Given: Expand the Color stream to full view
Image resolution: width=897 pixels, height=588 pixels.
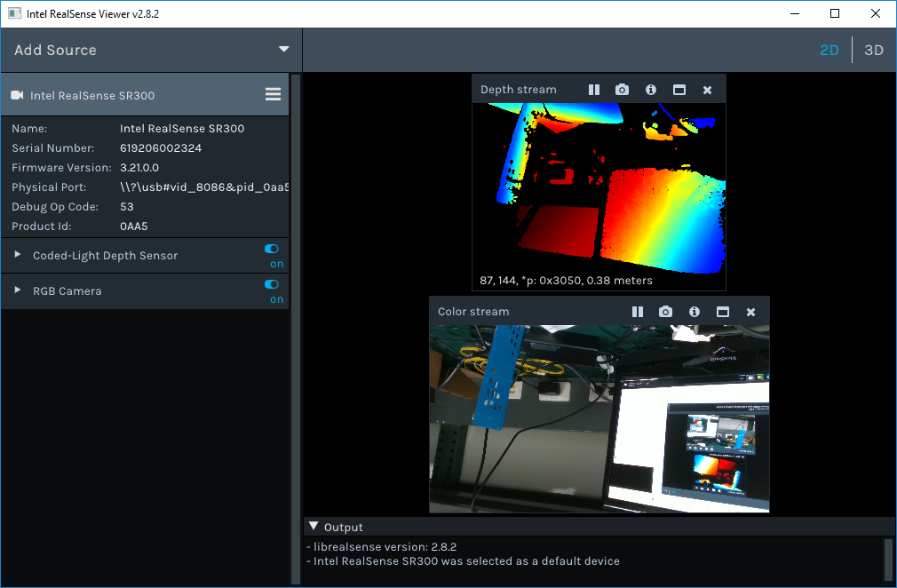Looking at the screenshot, I should click(x=722, y=312).
